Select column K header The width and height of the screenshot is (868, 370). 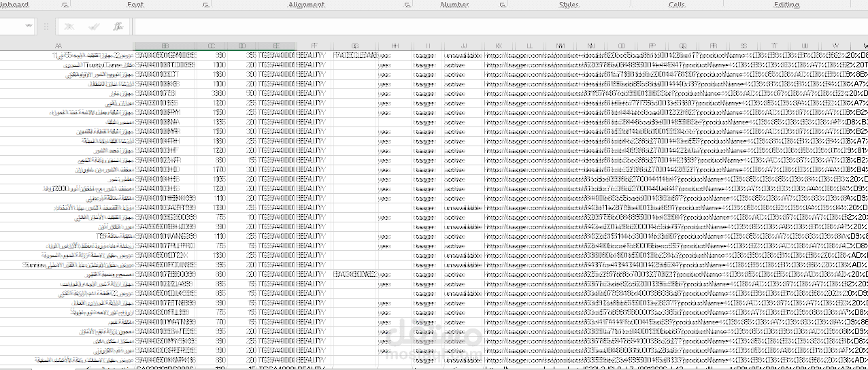click(498, 46)
